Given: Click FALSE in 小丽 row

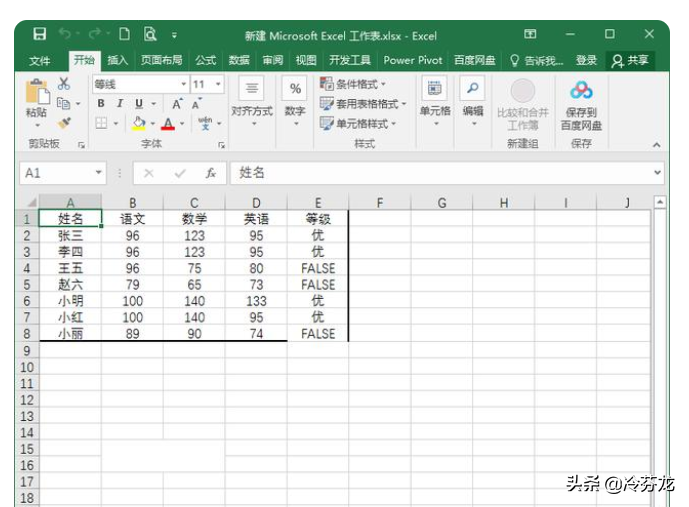Looking at the screenshot, I should click(318, 334).
